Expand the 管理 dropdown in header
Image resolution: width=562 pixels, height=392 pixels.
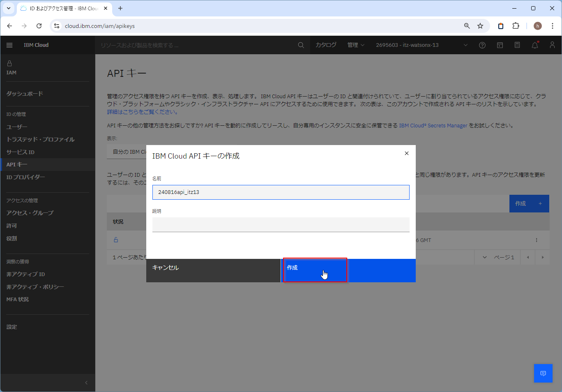pyautogui.click(x=356, y=45)
